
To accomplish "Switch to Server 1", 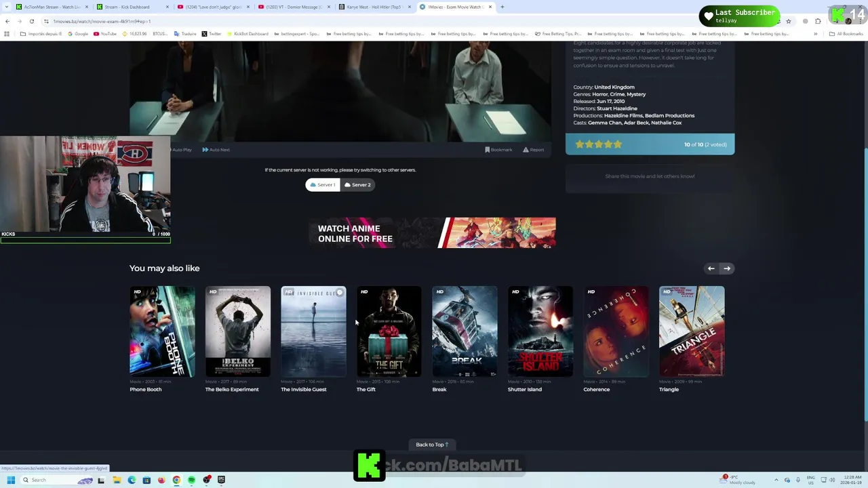I will point(322,184).
